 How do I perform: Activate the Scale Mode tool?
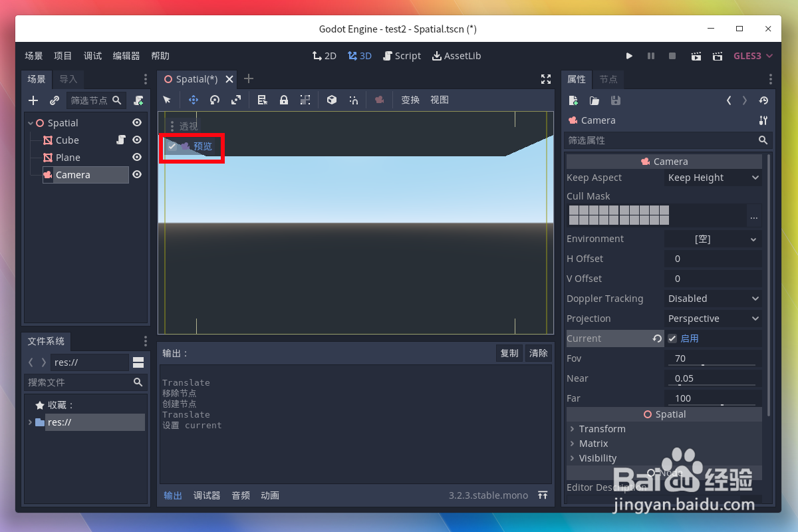[236, 100]
